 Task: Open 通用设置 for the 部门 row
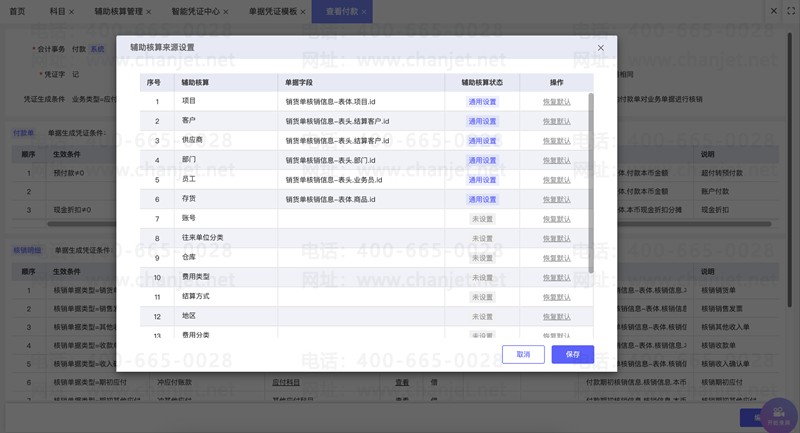(x=482, y=161)
